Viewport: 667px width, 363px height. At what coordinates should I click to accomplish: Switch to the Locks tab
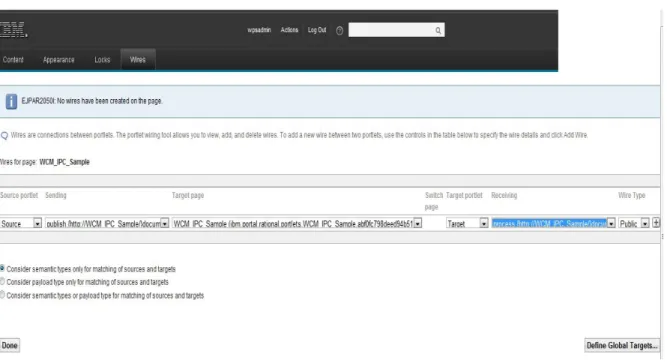coord(102,60)
